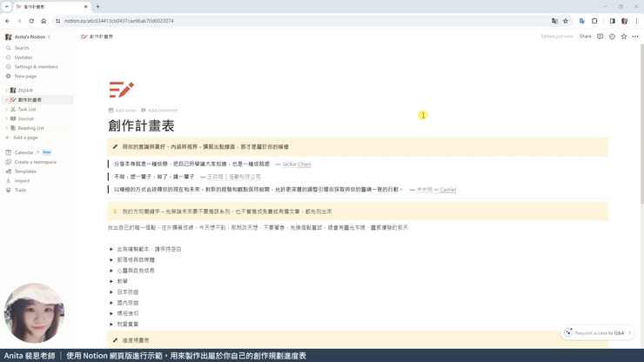Open Import in sidebar
644x362 pixels.
click(22, 181)
